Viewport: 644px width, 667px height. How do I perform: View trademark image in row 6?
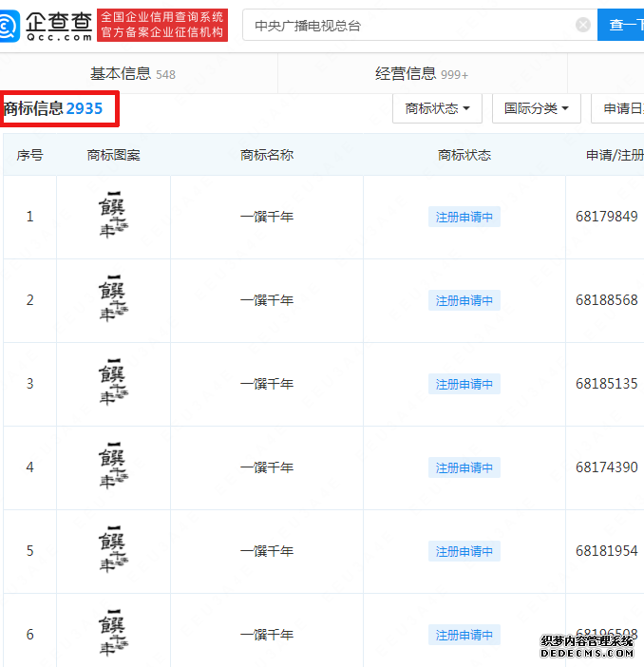pyautogui.click(x=113, y=634)
